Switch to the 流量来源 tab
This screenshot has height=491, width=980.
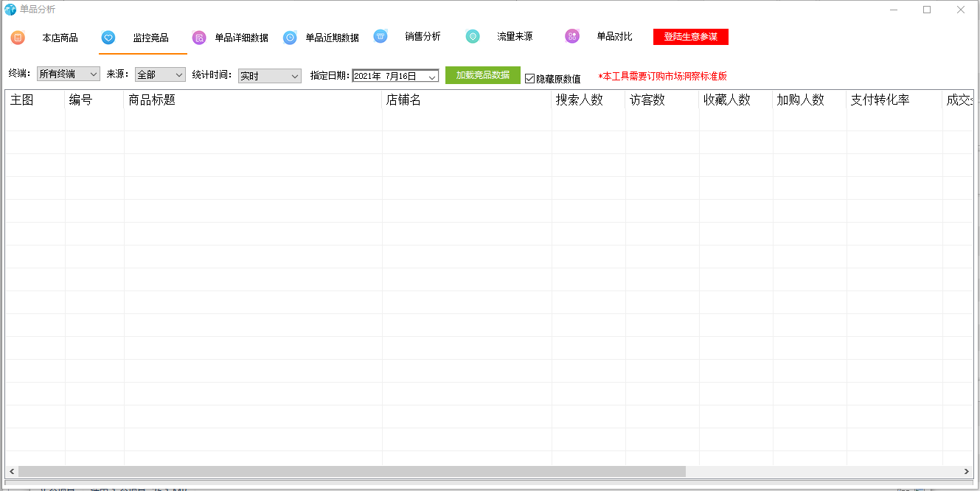point(515,36)
